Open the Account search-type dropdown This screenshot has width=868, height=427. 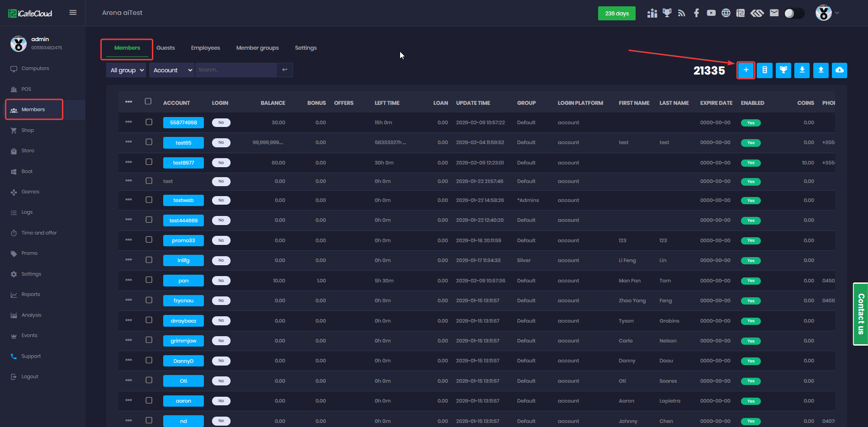coord(172,70)
